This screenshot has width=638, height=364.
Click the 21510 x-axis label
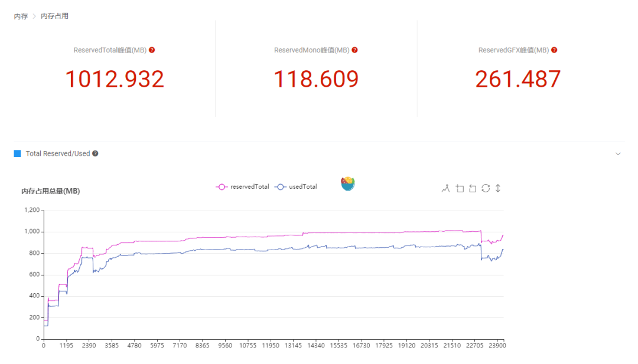pyautogui.click(x=452, y=346)
